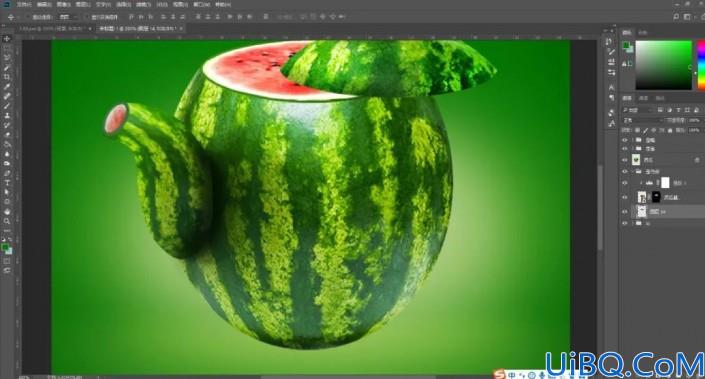Viewport: 705px width, 379px height.
Task: Filter layers by type (T) icon
Action: tap(678, 110)
